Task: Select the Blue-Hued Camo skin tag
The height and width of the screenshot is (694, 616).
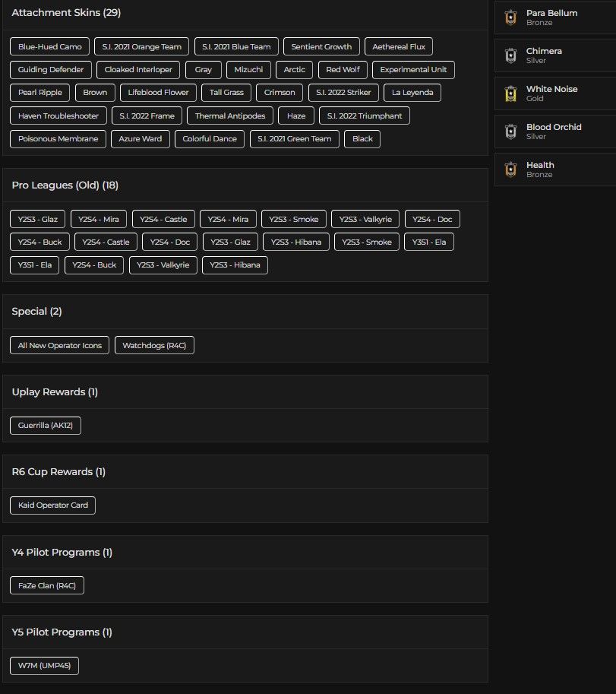Action: tap(49, 46)
